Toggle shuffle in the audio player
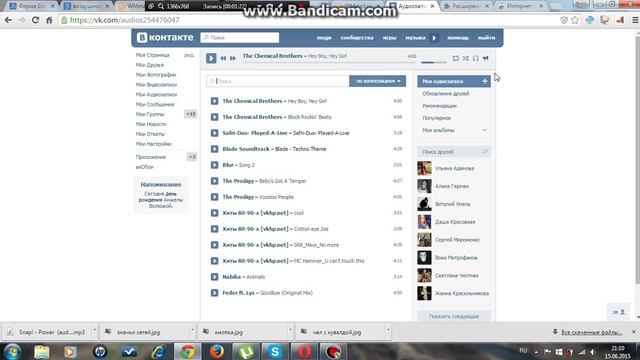Viewport: 640px width, 360px height. (x=465, y=58)
